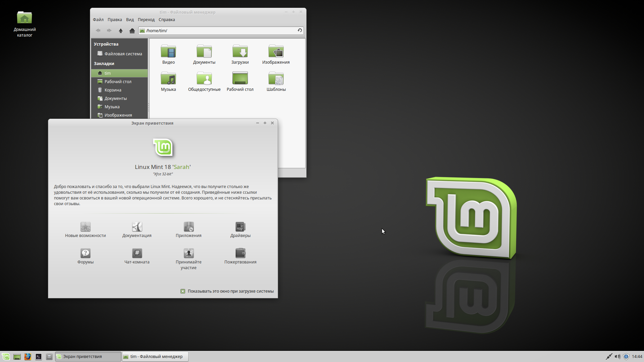Image resolution: width=644 pixels, height=362 pixels.
Task: Open update manager shield icon in tray
Action: (x=626, y=357)
